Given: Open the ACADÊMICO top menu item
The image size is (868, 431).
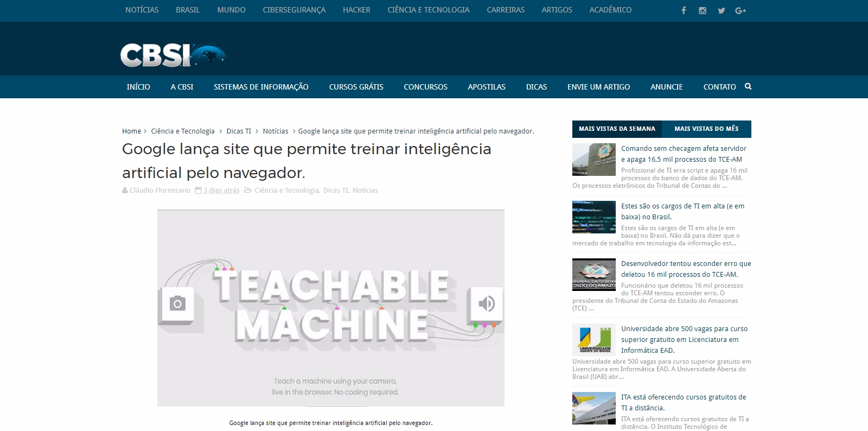Looking at the screenshot, I should [610, 10].
